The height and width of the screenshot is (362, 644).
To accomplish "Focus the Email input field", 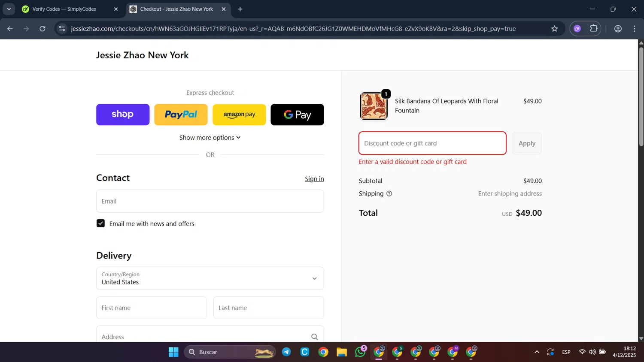I will pos(210,201).
